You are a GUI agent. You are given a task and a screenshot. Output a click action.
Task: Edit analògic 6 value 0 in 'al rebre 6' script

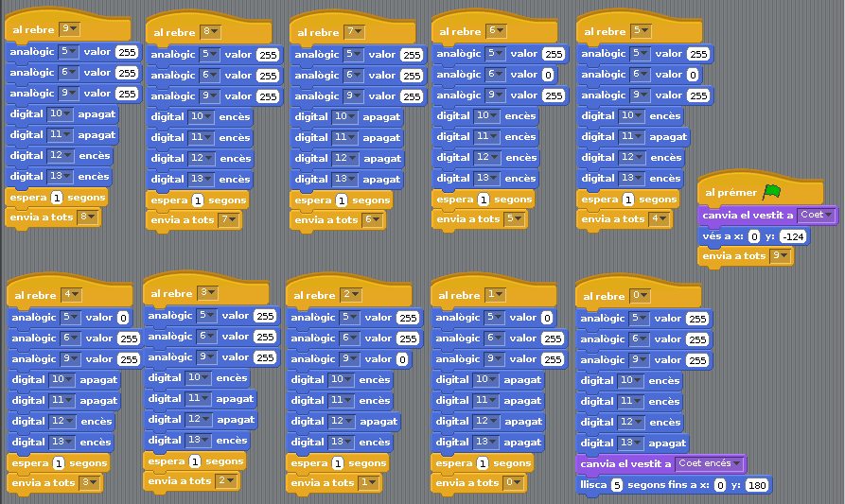click(x=548, y=75)
